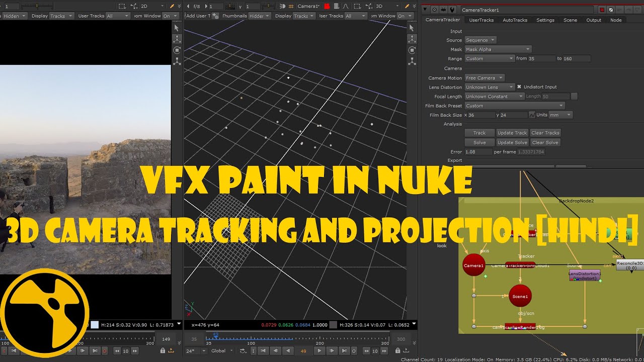Image resolution: width=644 pixels, height=362 pixels.
Task: Click the range to field showing 160
Action: tap(577, 58)
